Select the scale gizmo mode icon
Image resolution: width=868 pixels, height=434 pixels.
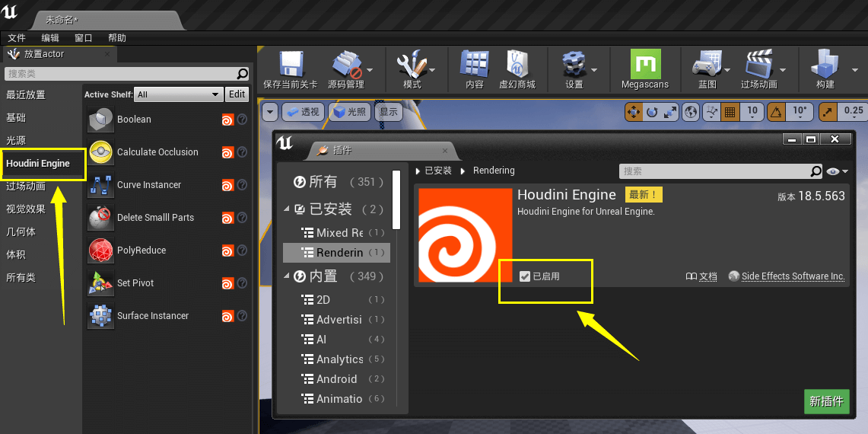670,111
